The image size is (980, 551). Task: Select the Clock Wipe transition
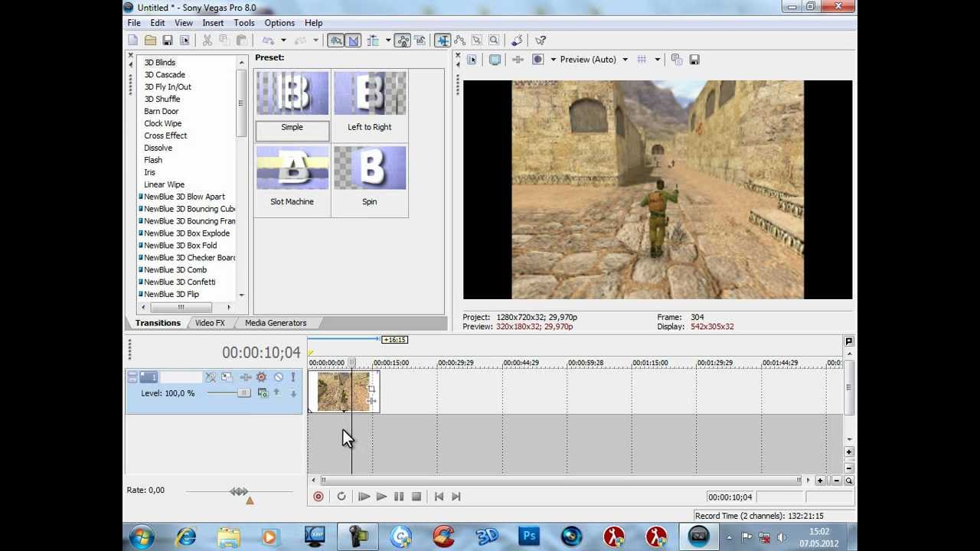pos(163,123)
